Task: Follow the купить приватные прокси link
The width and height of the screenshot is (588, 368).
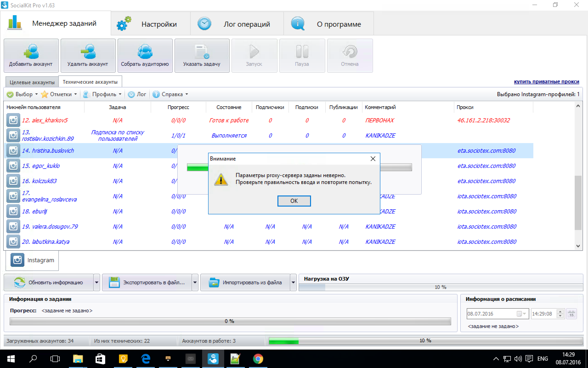Action: click(x=546, y=81)
